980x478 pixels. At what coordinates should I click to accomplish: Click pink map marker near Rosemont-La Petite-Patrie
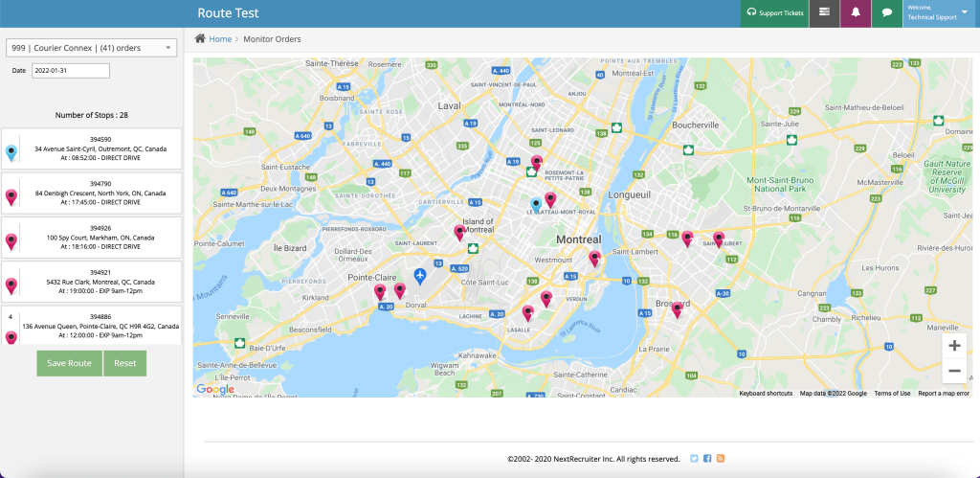[x=536, y=163]
